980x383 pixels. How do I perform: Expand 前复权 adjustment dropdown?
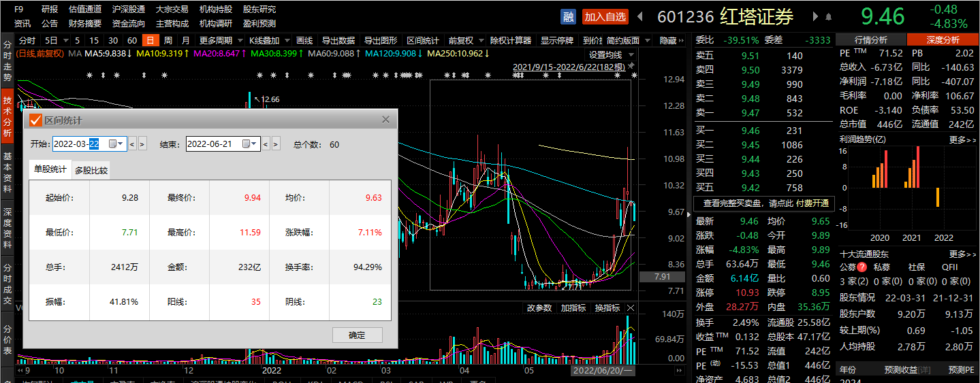480,41
